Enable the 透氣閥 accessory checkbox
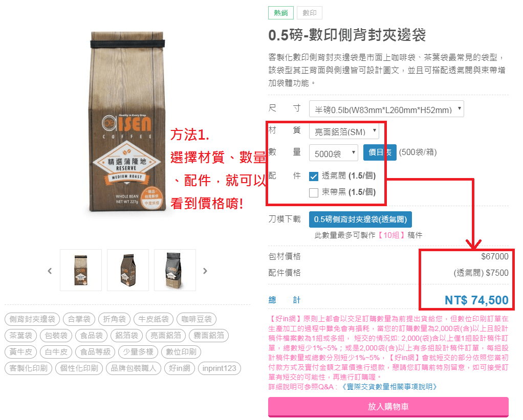Screen dimensions: 523x420 [314, 176]
